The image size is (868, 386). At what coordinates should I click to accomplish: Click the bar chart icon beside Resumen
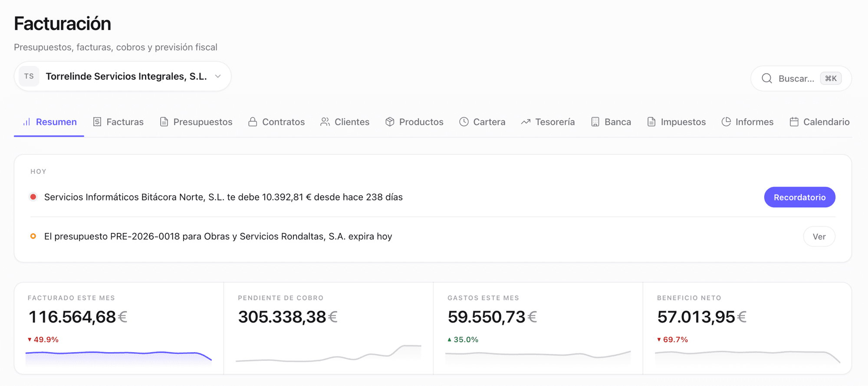pyautogui.click(x=26, y=122)
